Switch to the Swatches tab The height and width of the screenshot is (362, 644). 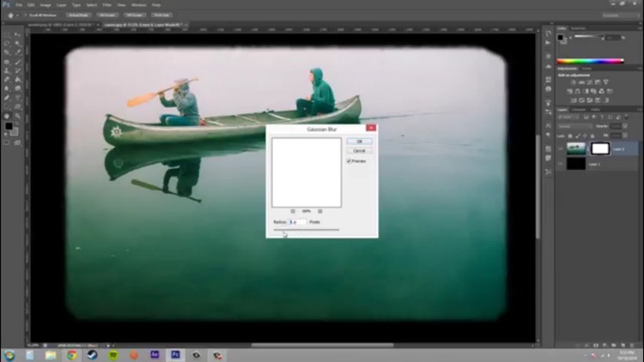pyautogui.click(x=578, y=28)
